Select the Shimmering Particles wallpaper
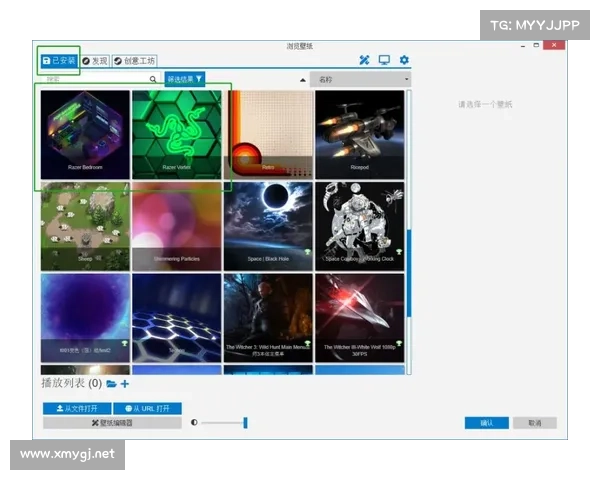600x480 pixels. pyautogui.click(x=176, y=226)
